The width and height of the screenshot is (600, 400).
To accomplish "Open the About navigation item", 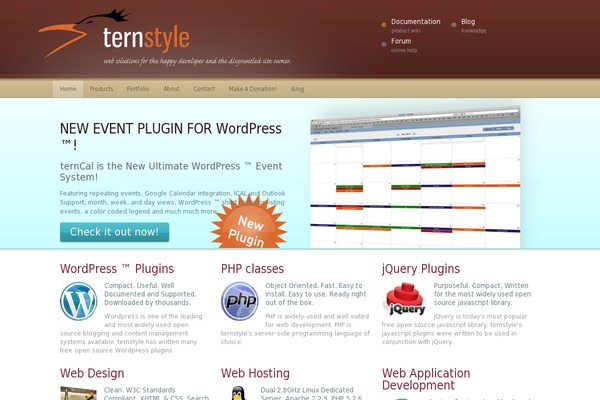I will 171,89.
